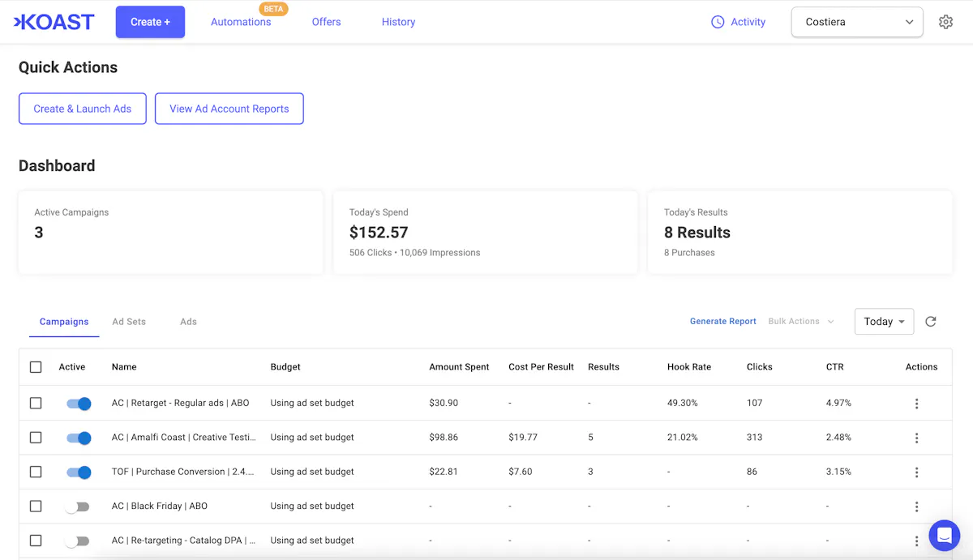Click the Today's Spend card

coord(485,233)
